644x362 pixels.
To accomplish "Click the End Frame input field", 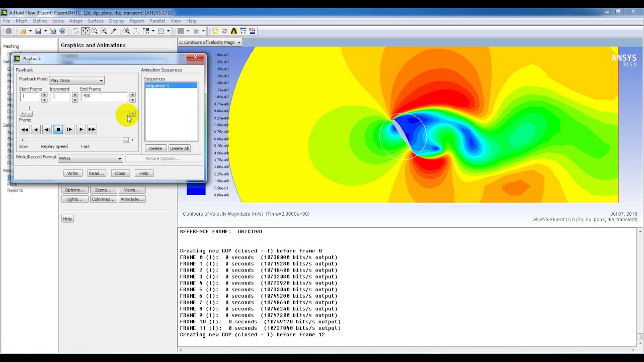I will pyautogui.click(x=104, y=96).
